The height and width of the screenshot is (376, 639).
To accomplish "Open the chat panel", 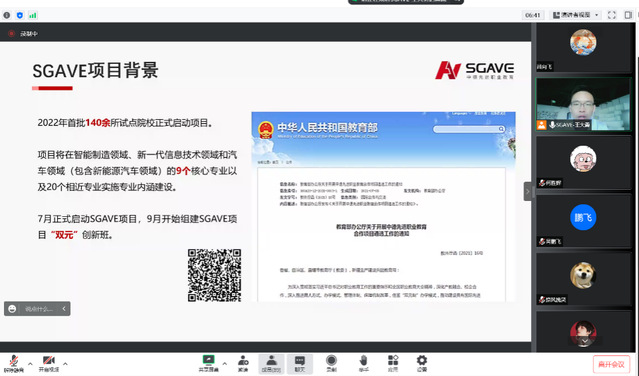I will pyautogui.click(x=300, y=363).
